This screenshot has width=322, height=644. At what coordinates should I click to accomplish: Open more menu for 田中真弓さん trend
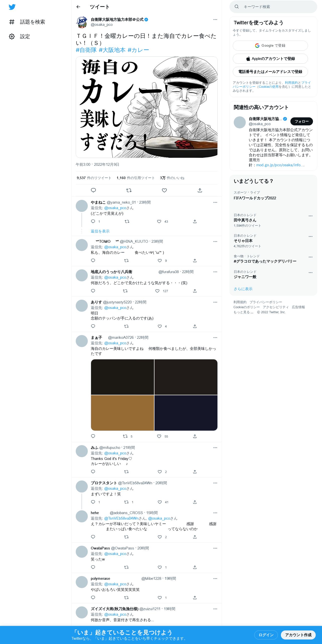coord(310,216)
